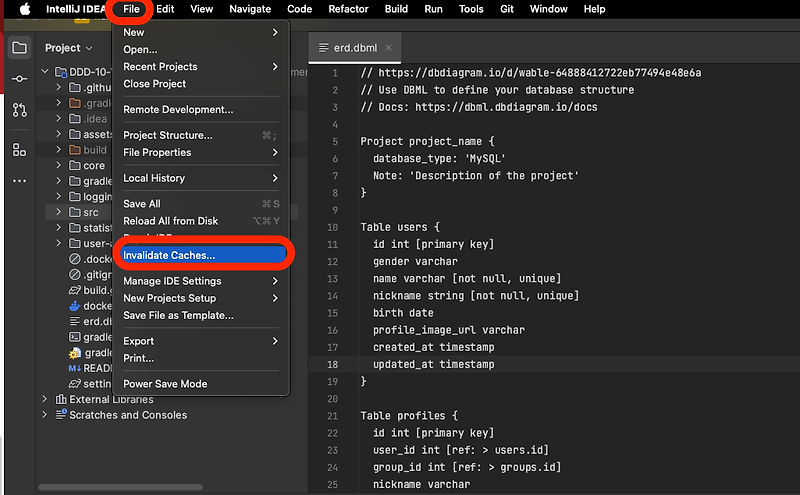Select the erd.dbml file icon in tree
The image size is (800, 495).
(x=74, y=321)
